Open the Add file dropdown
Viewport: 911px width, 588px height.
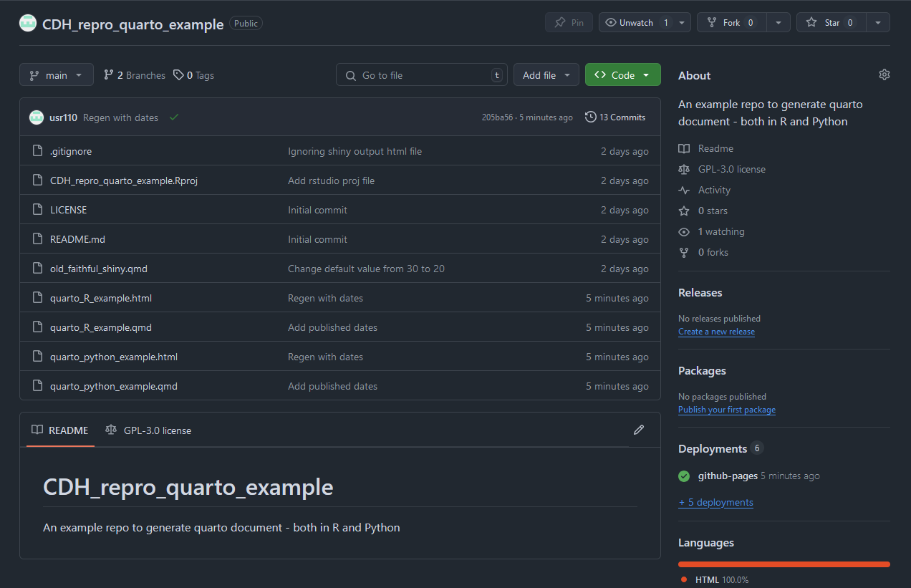click(546, 75)
